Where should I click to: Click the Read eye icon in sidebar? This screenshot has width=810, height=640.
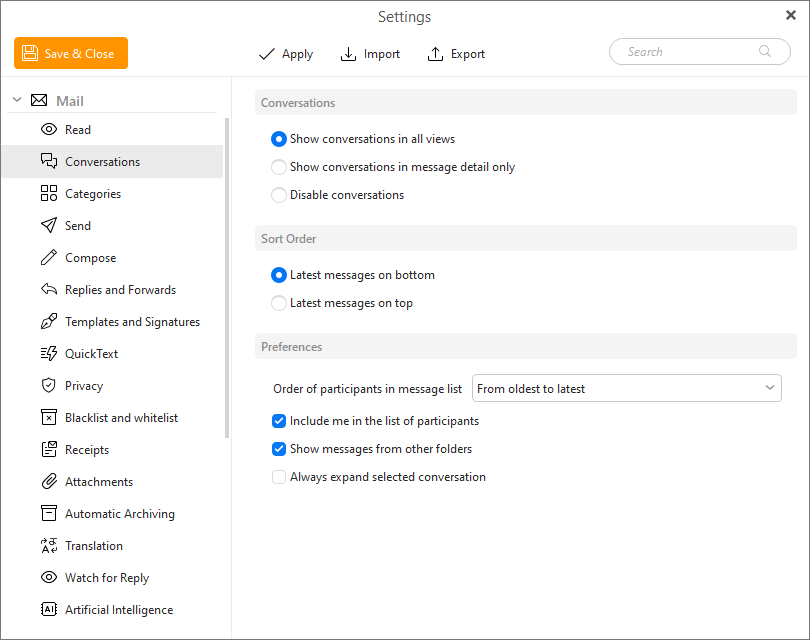(x=48, y=130)
